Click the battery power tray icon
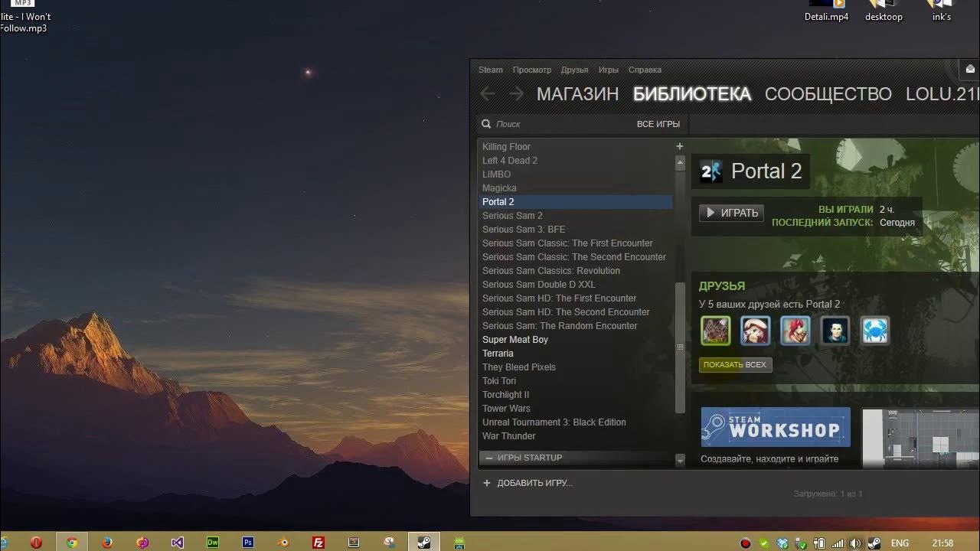This screenshot has width=980, height=551. (819, 543)
